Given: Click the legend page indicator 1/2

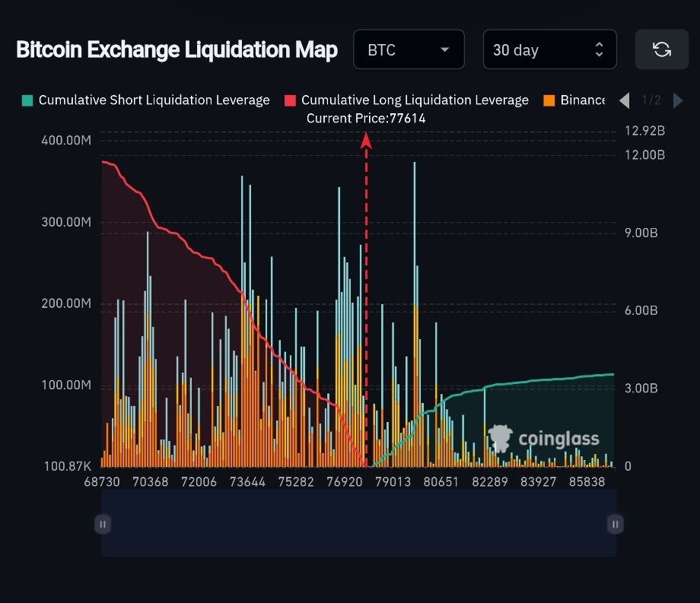Looking at the screenshot, I should pyautogui.click(x=651, y=100).
